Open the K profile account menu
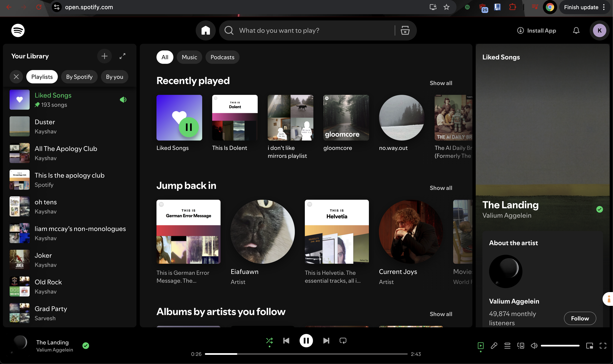Image resolution: width=613 pixels, height=364 pixels. (599, 30)
